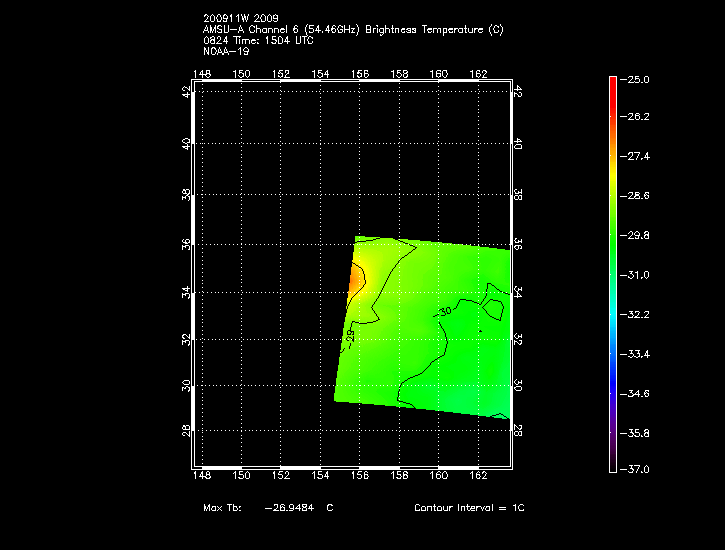Click the NOAA-19 satellite label
This screenshot has width=725, height=550.
pos(226,51)
